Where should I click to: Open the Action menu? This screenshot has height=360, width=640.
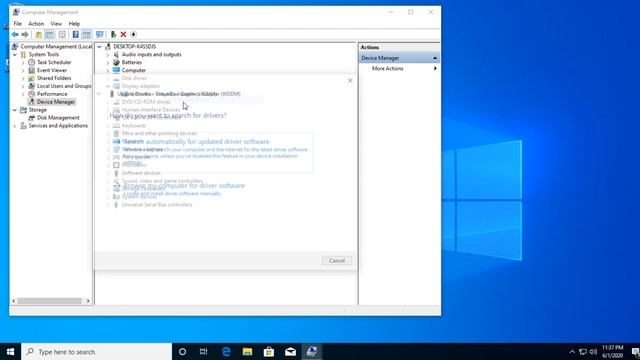[36, 24]
